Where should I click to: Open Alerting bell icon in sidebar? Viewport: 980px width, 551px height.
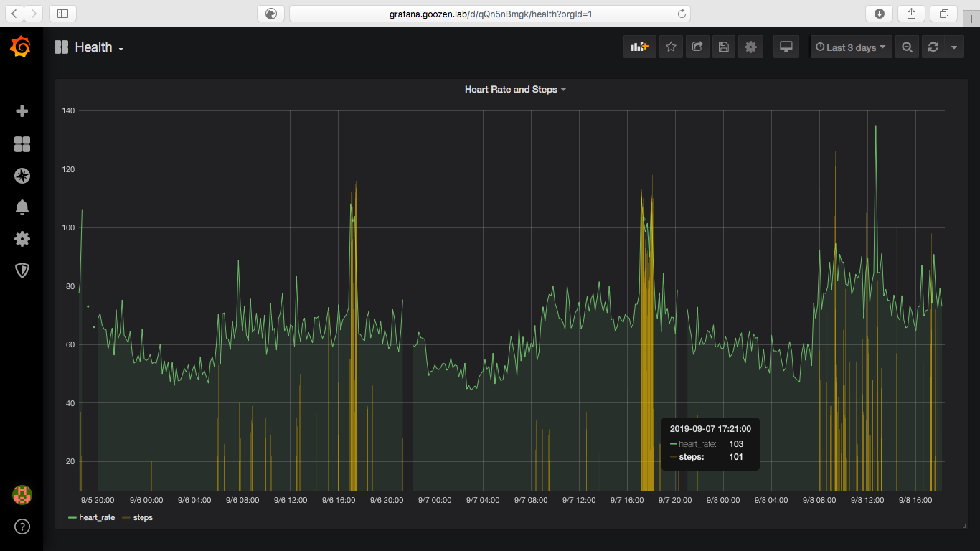pos(22,207)
